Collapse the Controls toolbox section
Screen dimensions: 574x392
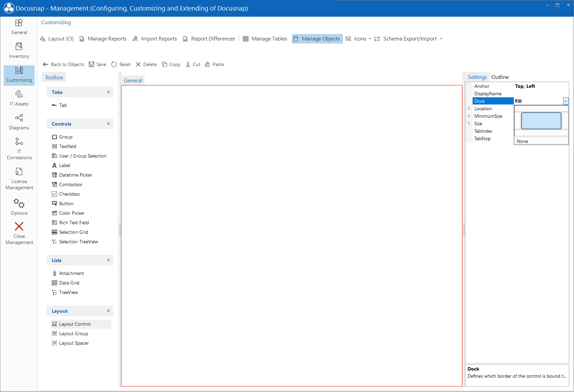pos(108,124)
